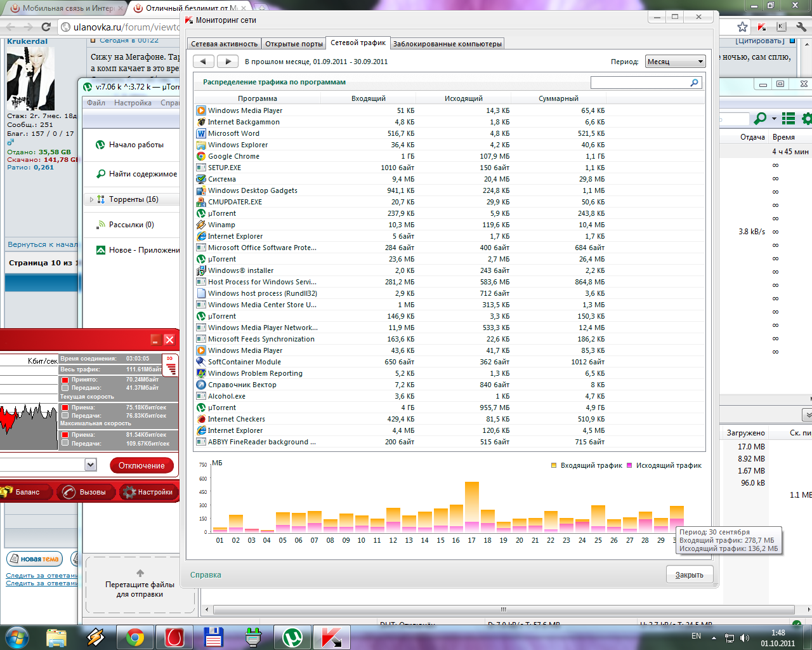Go to previous period with left arrow
The image size is (812, 650).
(x=203, y=62)
